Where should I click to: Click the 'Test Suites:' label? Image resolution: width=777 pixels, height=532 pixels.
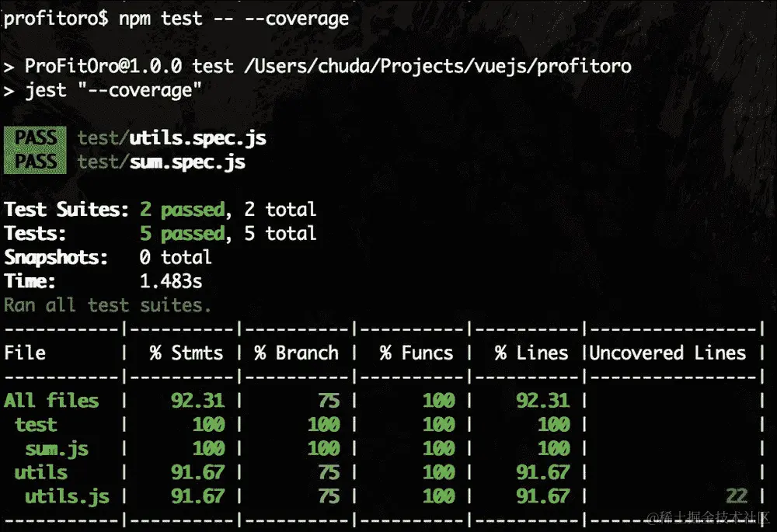tap(66, 210)
